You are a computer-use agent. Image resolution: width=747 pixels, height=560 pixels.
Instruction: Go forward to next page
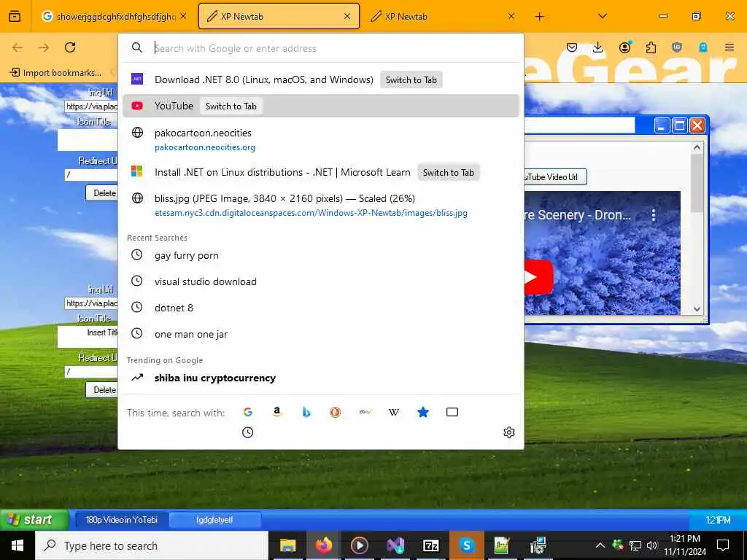[x=44, y=47]
